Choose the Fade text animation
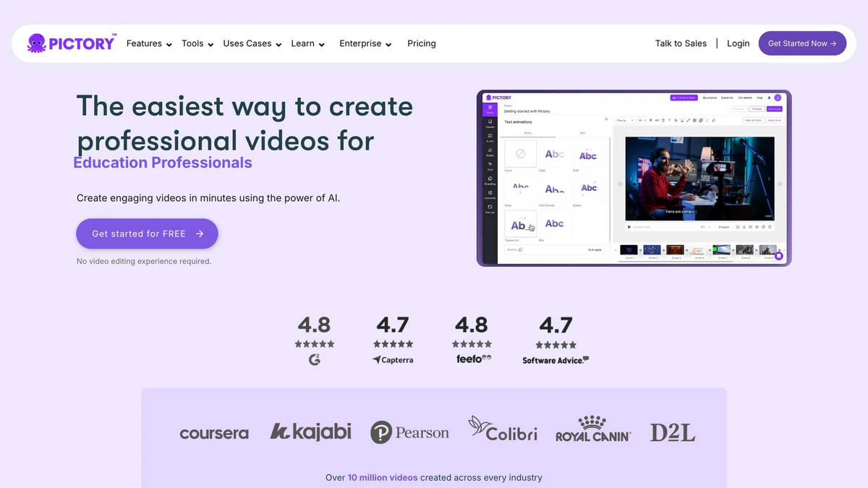The height and width of the screenshot is (488, 868). (555, 153)
